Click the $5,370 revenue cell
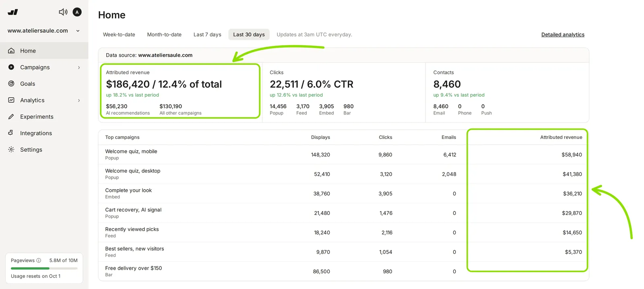This screenshot has height=289, width=644. point(573,252)
